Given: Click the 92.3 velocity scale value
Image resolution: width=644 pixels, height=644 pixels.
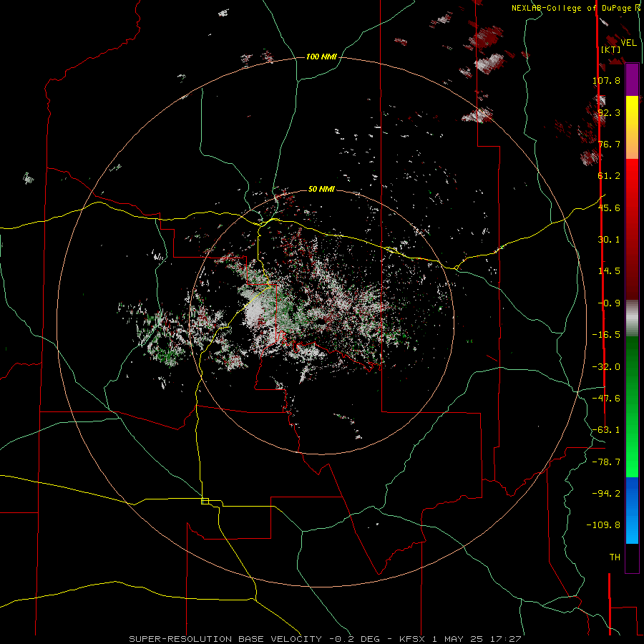Looking at the screenshot, I should pos(609,112).
